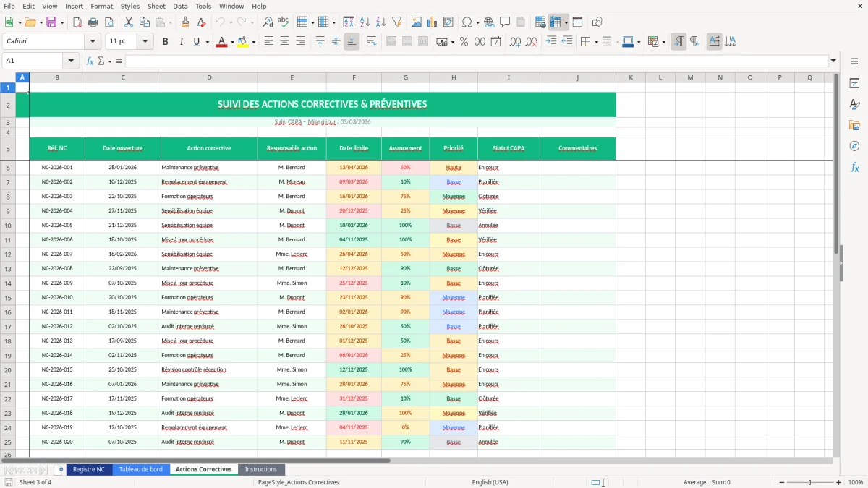Add a new sheet with the plus button
This screenshot has height=488, width=868.
[61, 469]
